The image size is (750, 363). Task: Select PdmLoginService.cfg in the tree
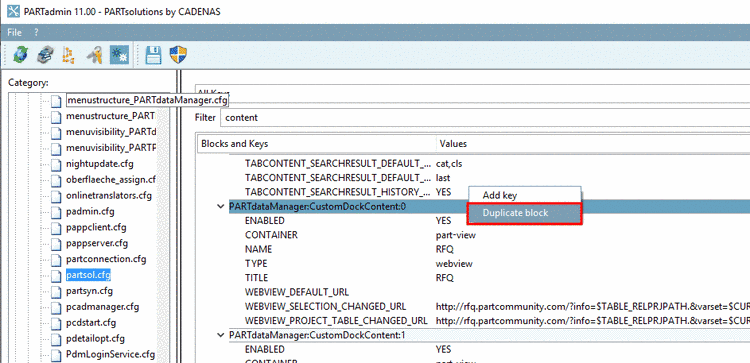[110, 354]
